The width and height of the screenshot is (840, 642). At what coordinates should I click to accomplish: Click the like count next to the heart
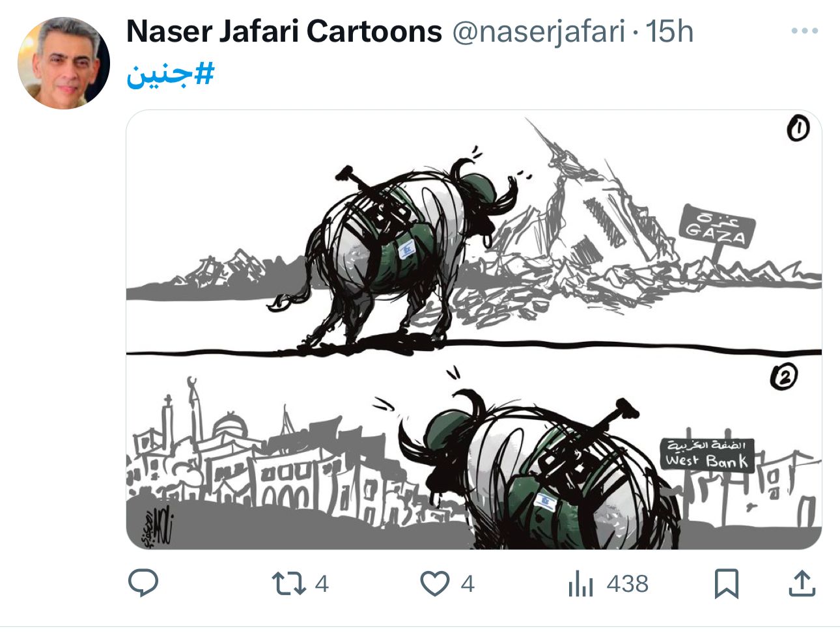coord(468,583)
